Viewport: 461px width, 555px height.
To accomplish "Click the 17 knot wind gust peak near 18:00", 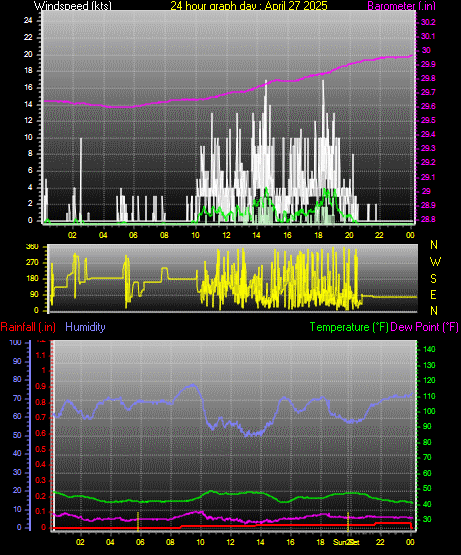I will [323, 82].
